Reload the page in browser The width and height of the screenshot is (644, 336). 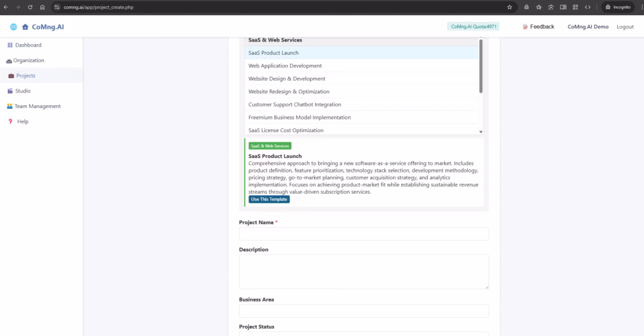(x=30, y=7)
